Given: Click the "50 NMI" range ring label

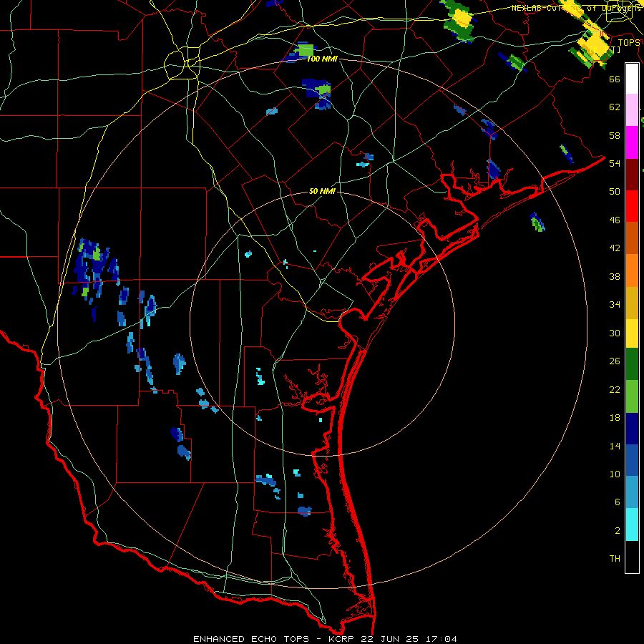Looking at the screenshot, I should click(x=322, y=191).
